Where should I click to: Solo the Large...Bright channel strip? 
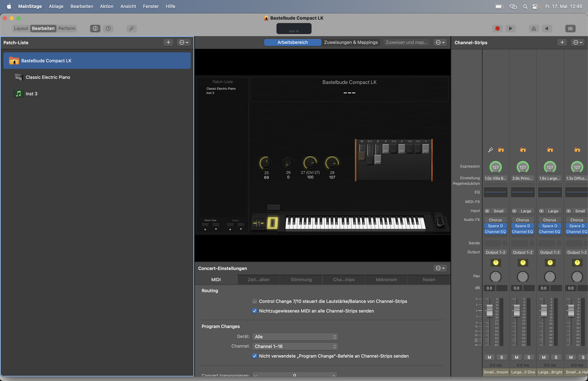[x=556, y=357]
